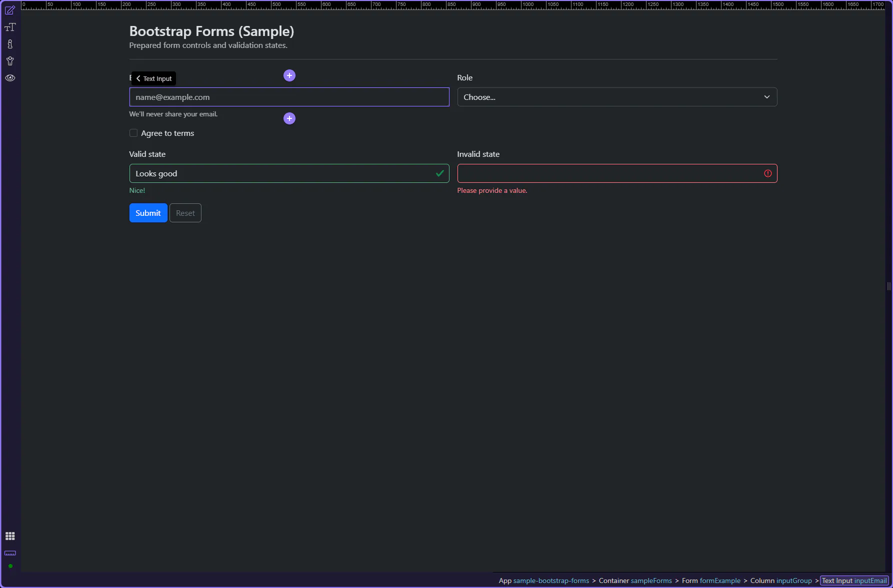The width and height of the screenshot is (893, 588).
Task: Click the back chevron on Text Input tag
Action: [138, 78]
